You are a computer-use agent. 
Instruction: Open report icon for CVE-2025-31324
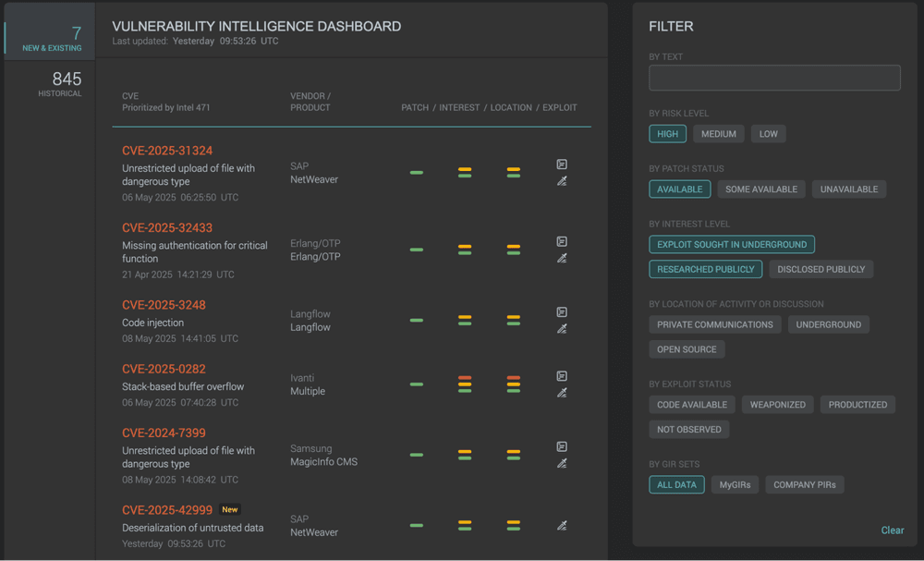562,165
